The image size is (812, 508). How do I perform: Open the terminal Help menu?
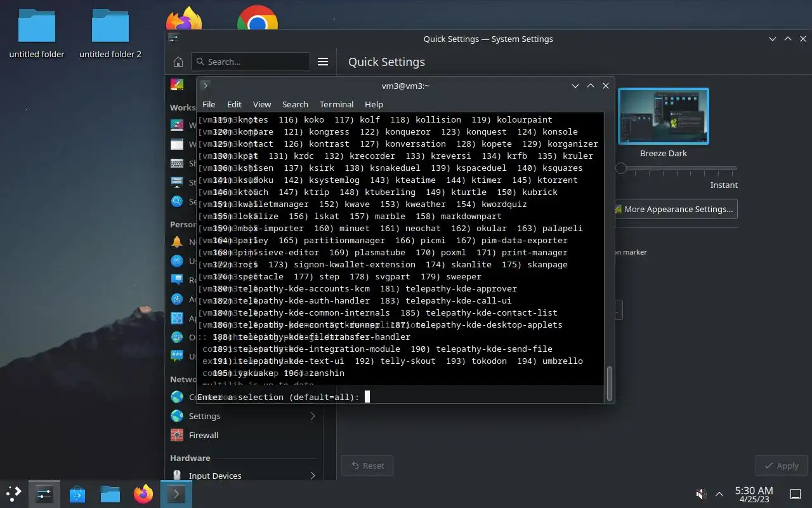pos(374,104)
